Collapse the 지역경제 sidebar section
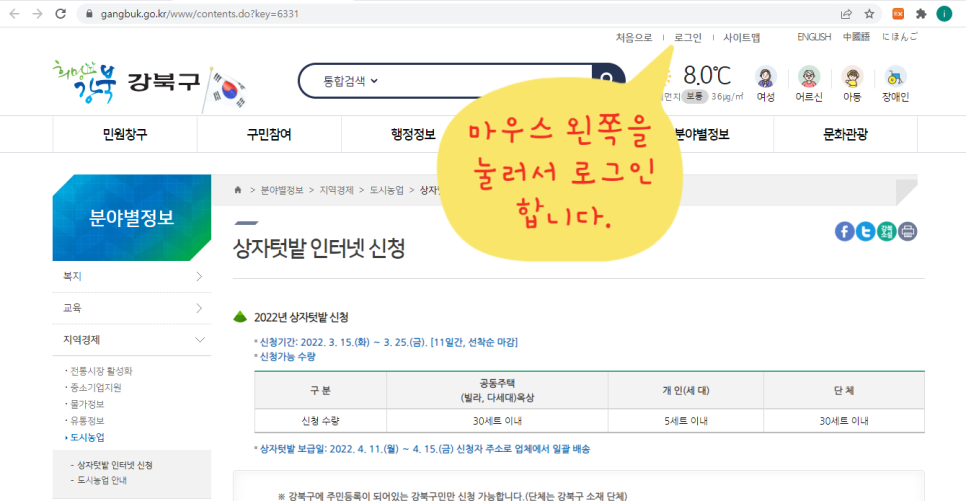 pyautogui.click(x=132, y=340)
